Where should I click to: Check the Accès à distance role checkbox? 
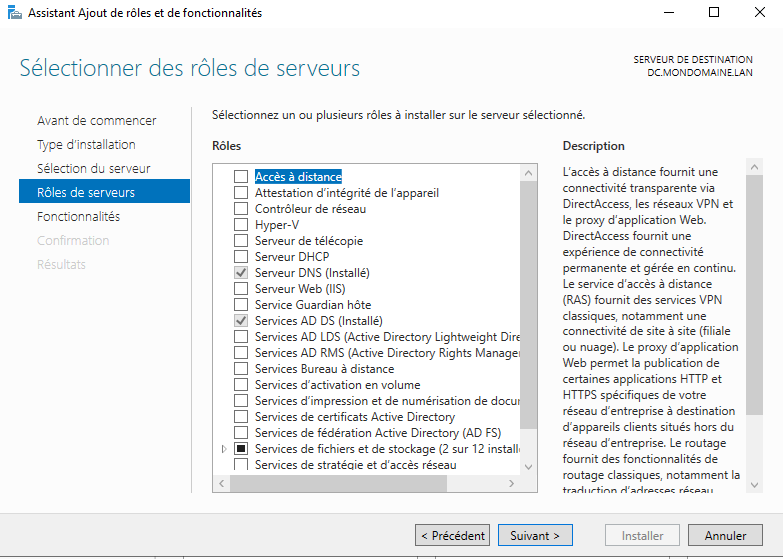[241, 176]
